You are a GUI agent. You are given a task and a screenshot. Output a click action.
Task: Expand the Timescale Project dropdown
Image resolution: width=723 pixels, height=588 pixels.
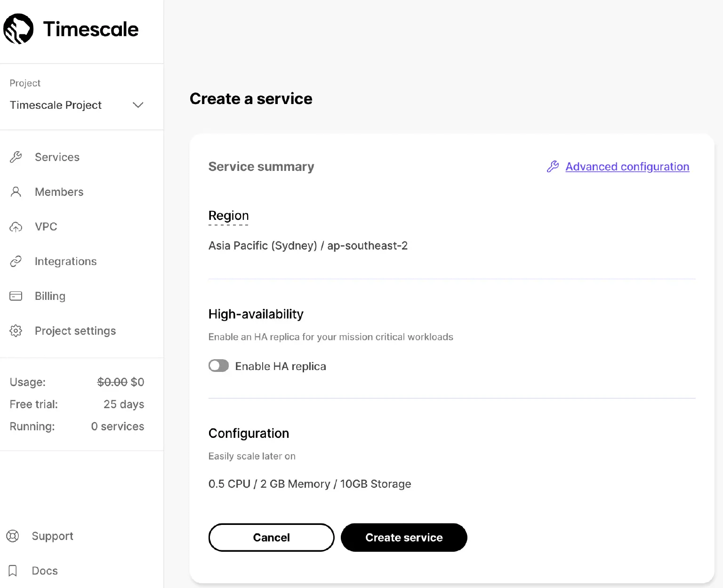coord(137,105)
